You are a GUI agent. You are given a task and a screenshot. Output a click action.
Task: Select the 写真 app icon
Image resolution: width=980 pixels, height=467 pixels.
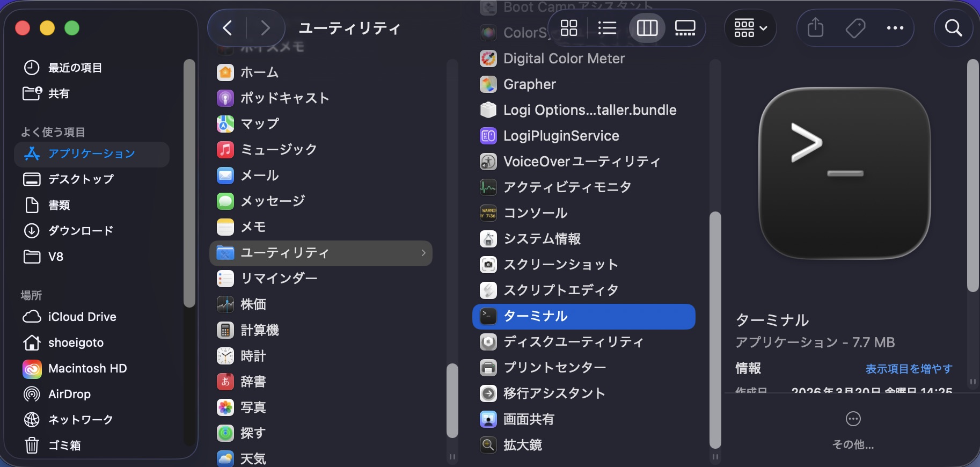(225, 407)
